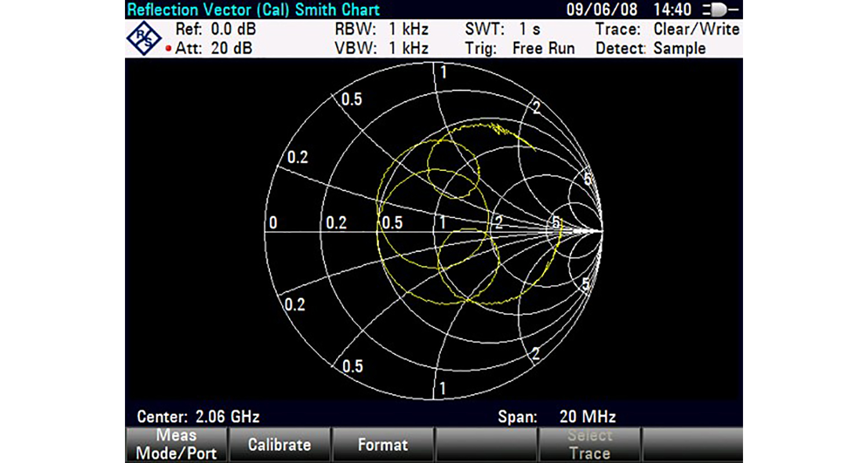Image resolution: width=868 pixels, height=463 pixels.
Task: Edit the Center 2.06 GHz frequency
Action: click(198, 417)
